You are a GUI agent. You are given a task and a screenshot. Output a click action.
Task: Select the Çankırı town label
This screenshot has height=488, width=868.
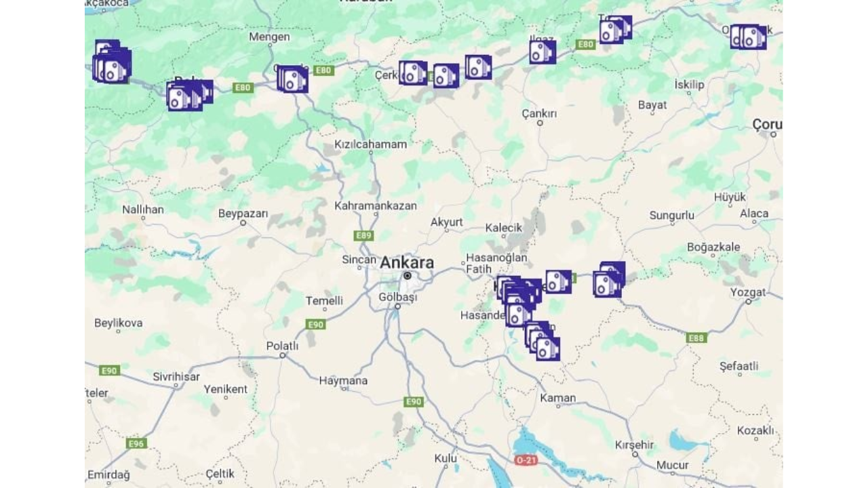pyautogui.click(x=539, y=114)
